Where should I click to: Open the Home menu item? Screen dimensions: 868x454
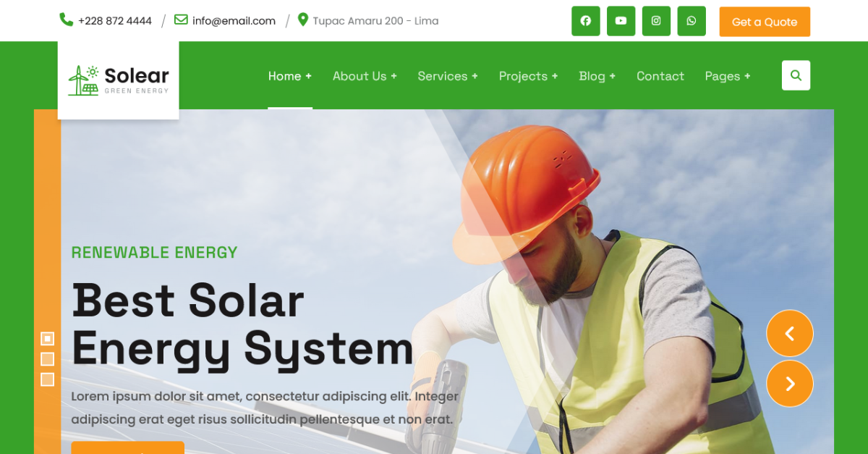point(290,76)
